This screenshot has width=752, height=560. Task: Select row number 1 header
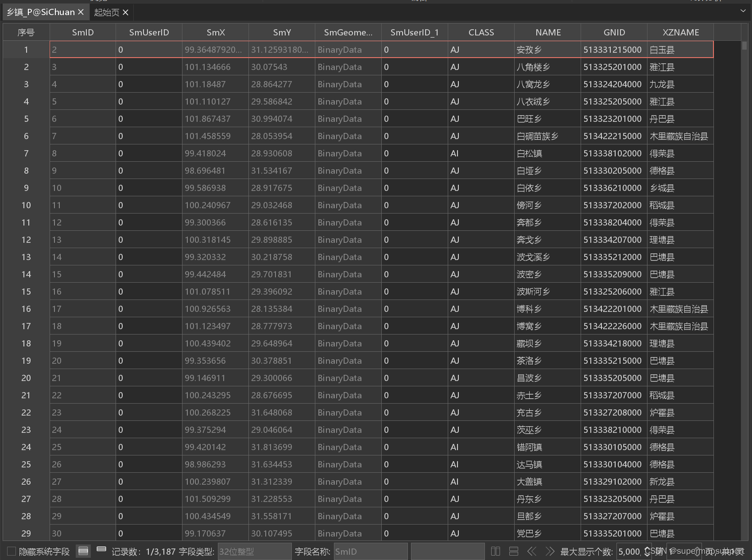(x=26, y=50)
